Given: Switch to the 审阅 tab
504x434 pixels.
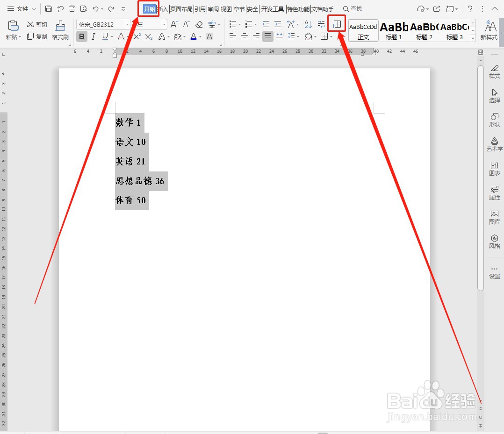Looking at the screenshot, I should click(213, 9).
